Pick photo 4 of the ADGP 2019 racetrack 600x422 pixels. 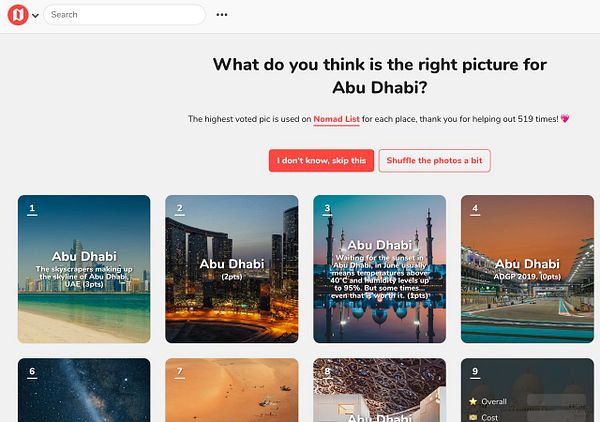[527, 269]
